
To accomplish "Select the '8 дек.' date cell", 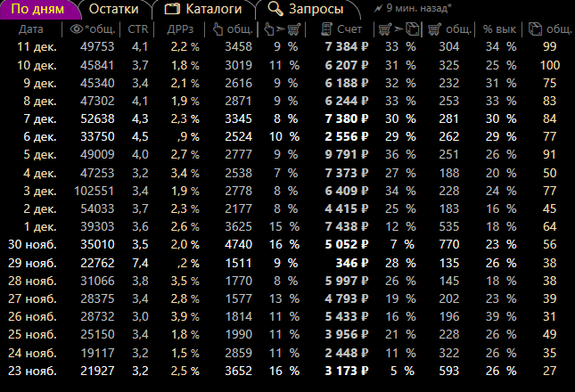I will 40,101.
